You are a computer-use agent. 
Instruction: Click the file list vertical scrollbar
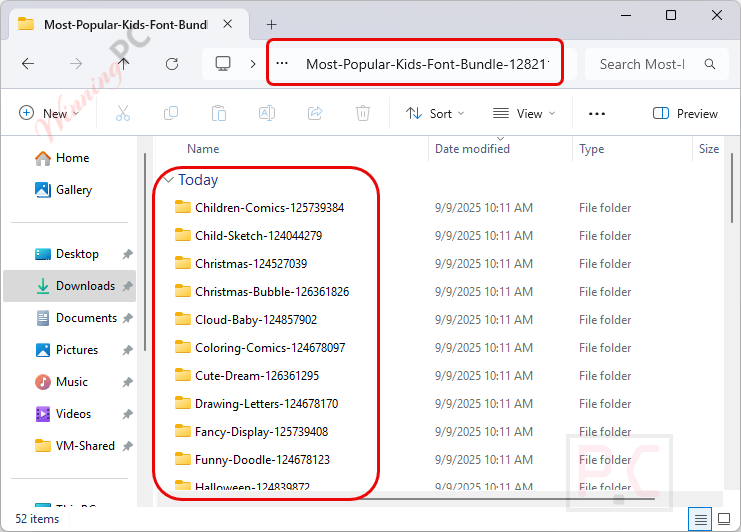click(x=731, y=189)
